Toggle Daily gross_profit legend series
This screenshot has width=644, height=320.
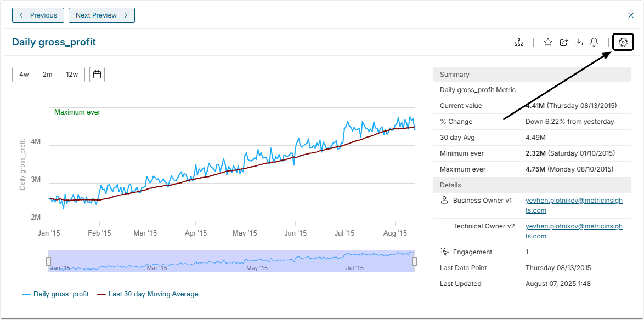coord(55,294)
